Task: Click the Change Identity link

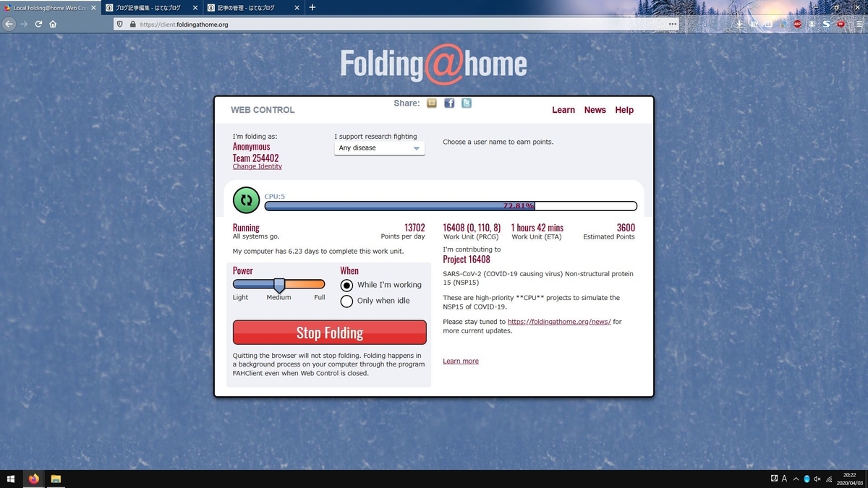Action: (258, 166)
